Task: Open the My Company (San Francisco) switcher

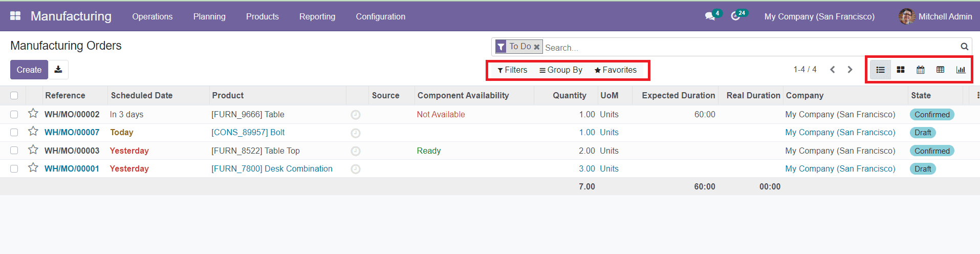Action: pos(819,16)
